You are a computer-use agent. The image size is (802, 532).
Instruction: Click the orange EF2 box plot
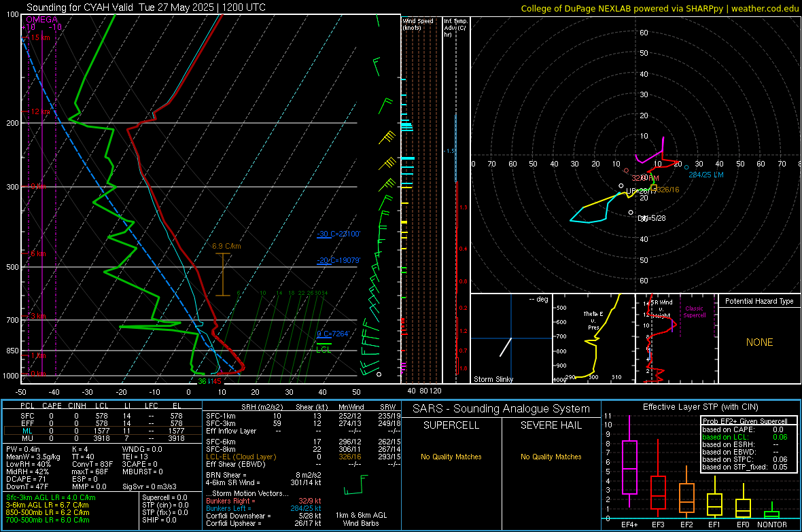point(686,491)
